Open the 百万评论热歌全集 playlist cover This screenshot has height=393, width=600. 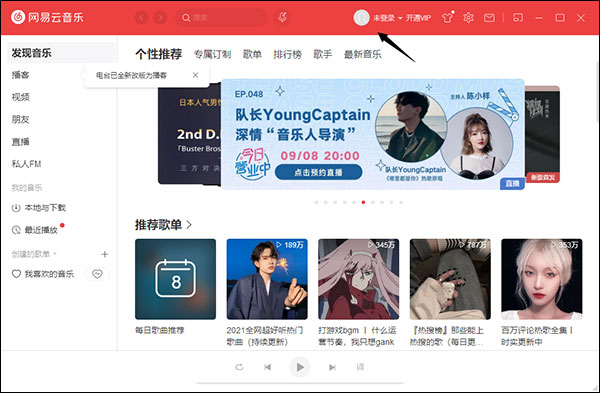542,279
